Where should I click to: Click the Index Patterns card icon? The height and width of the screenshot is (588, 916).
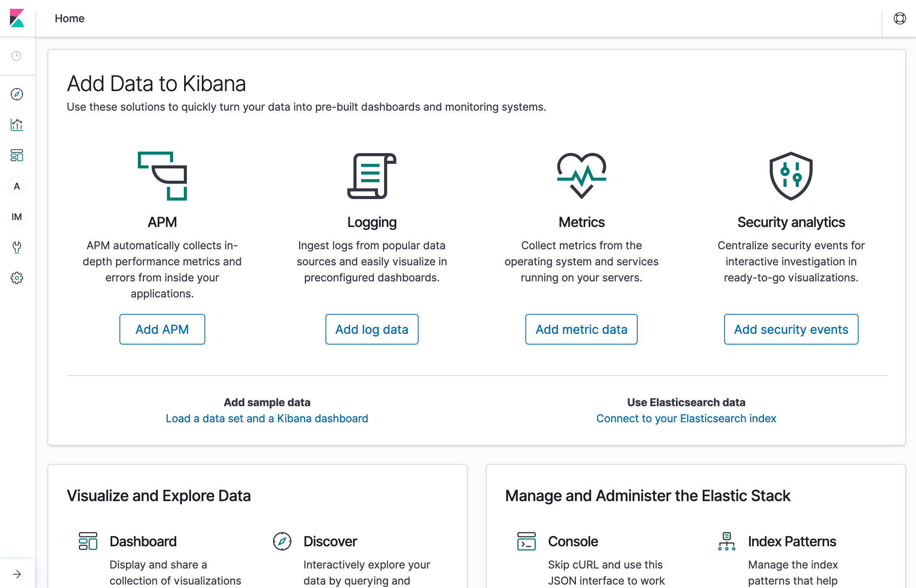(727, 541)
